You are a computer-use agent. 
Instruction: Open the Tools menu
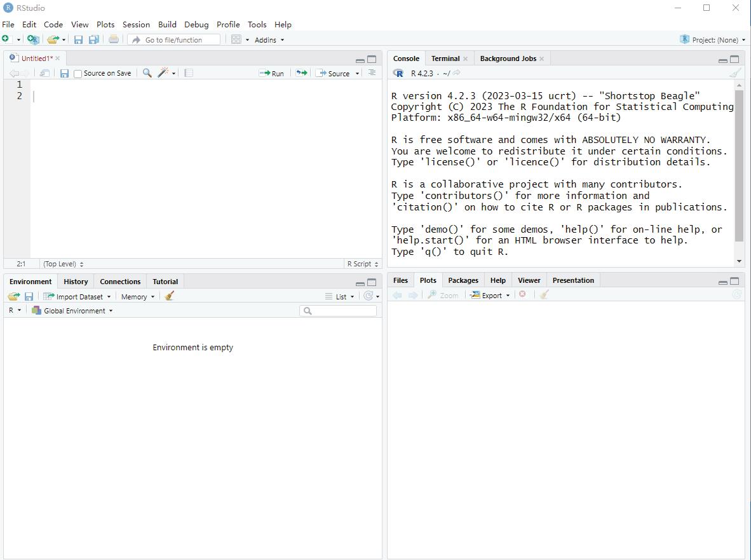pos(257,24)
